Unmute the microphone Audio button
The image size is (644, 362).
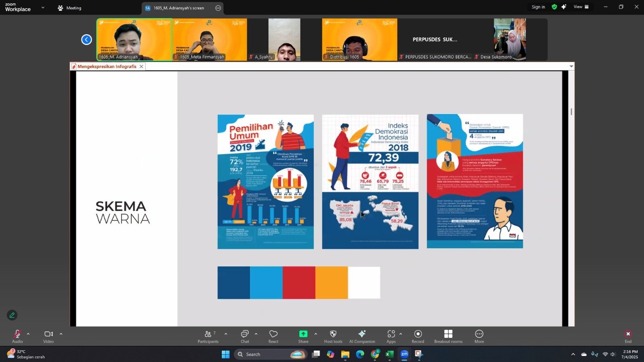17,336
